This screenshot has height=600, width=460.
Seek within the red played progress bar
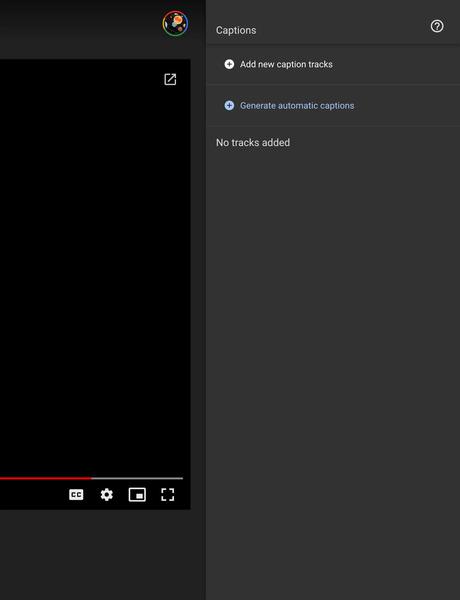pos(46,478)
